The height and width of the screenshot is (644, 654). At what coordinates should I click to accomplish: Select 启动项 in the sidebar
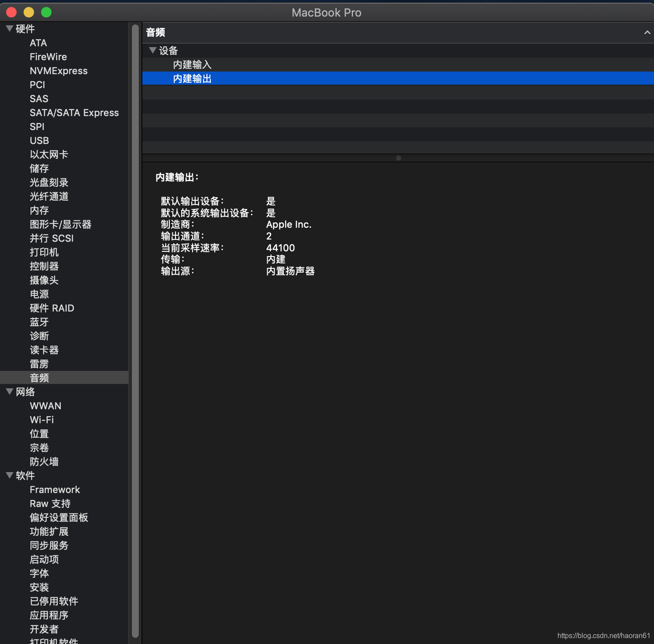tap(44, 559)
